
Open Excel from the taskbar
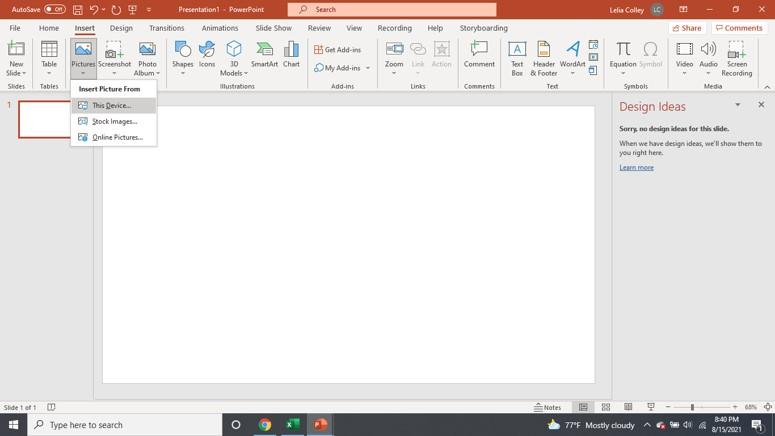tap(292, 425)
